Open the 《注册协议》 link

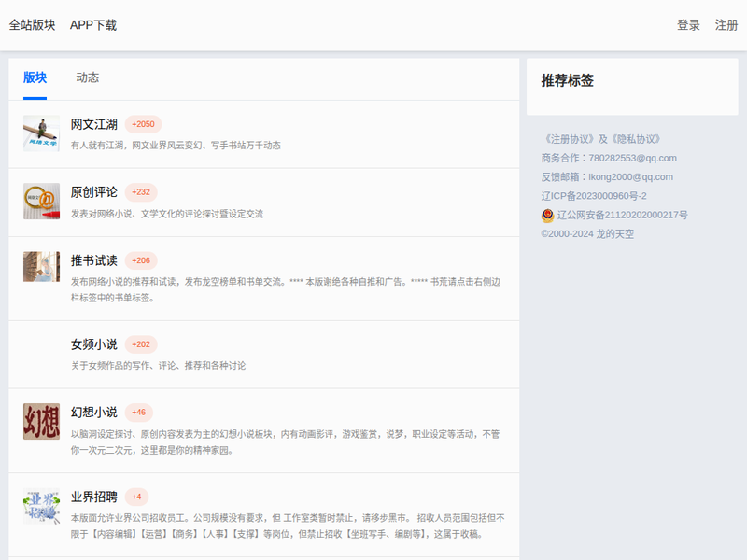[x=568, y=138]
